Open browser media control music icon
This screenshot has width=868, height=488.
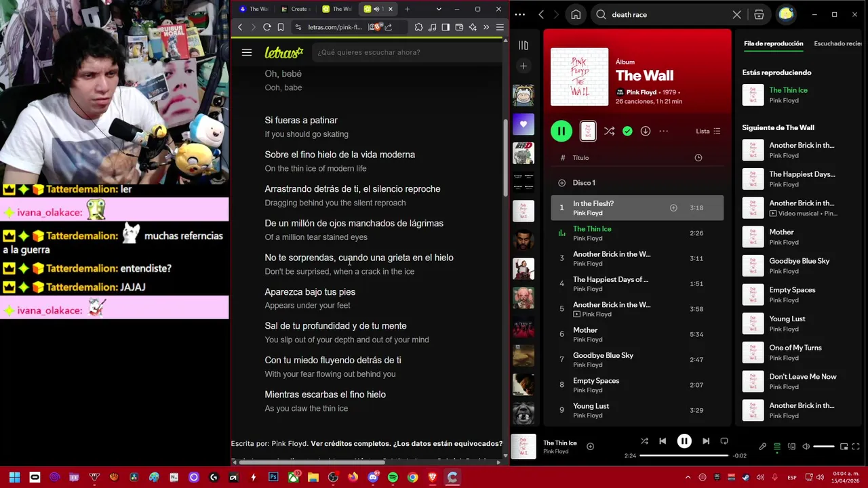click(x=432, y=27)
